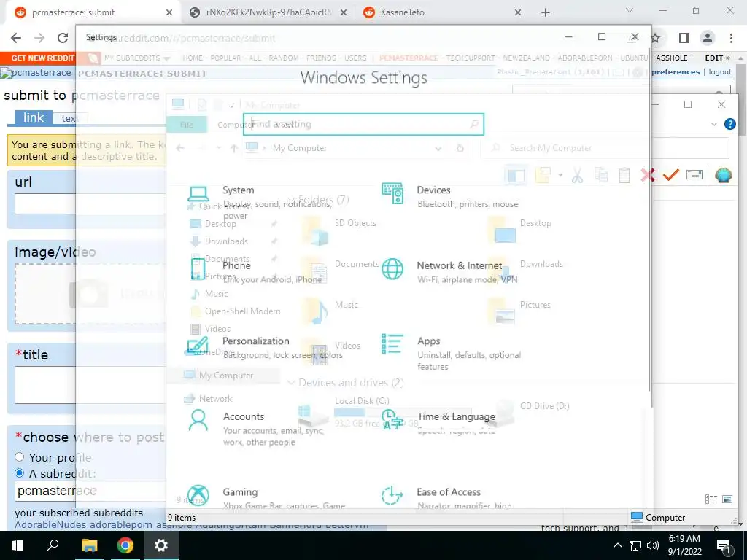Viewport: 747px width, 560px height.
Task: Open the volume control in system tray
Action: click(x=653, y=545)
